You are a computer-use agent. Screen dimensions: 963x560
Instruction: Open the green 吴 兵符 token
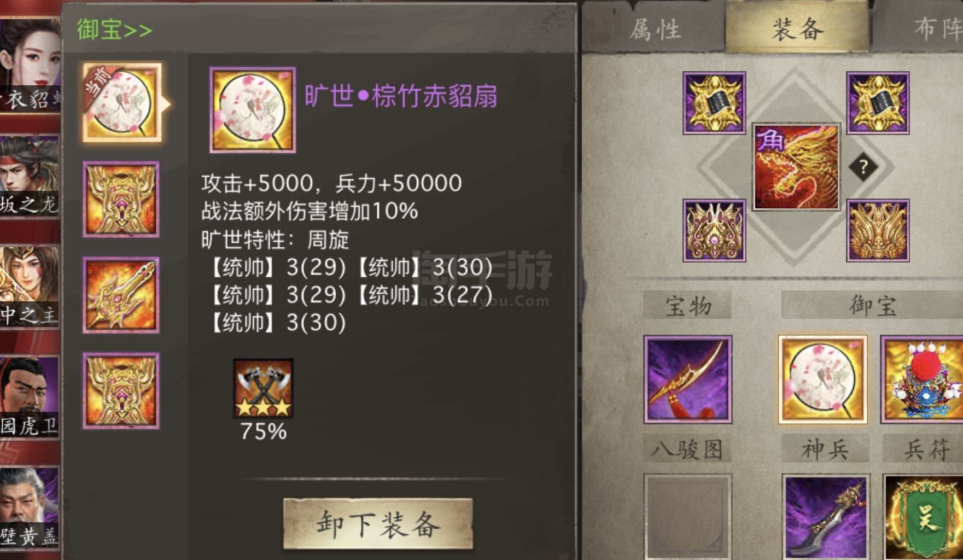[924, 517]
